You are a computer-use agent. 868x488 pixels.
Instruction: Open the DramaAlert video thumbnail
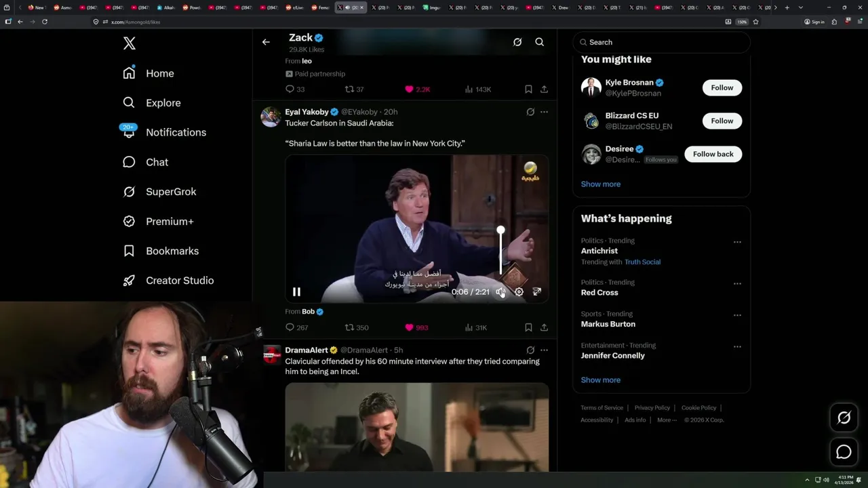point(417,427)
